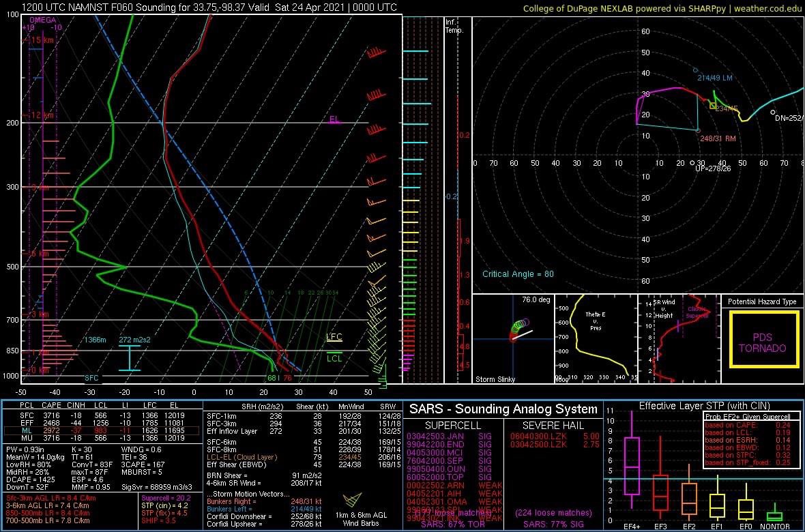Viewport: 805px width, 532px height.
Task: Select the SFC parcel row in table
Action: pyautogui.click(x=102, y=415)
